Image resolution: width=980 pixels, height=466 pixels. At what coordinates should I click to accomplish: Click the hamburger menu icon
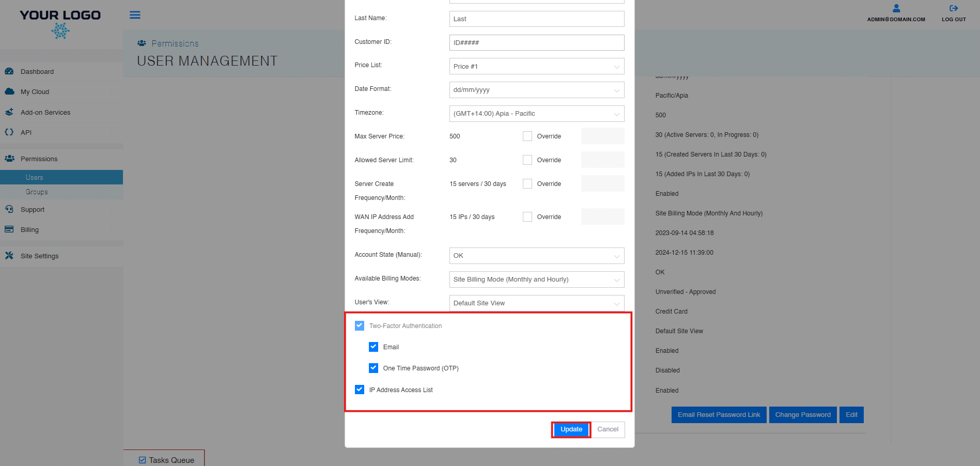coord(135,15)
